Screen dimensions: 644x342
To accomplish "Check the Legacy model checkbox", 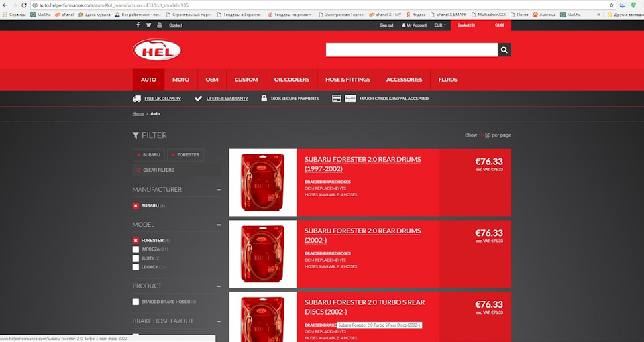I will (136, 267).
